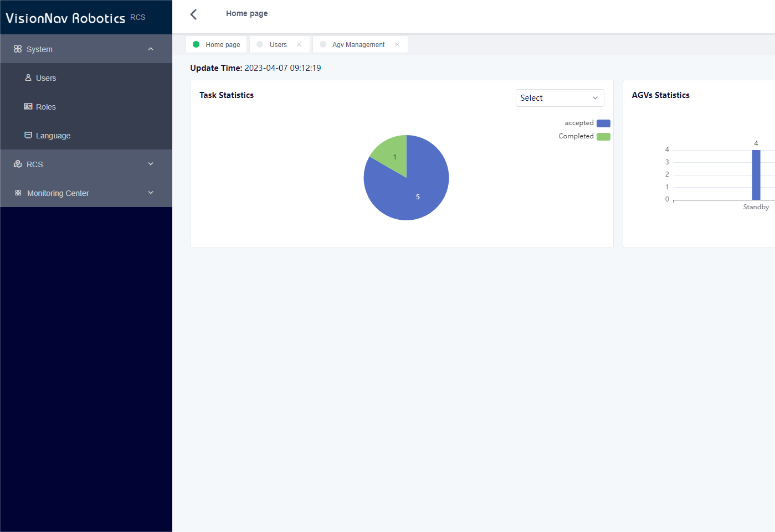This screenshot has width=775, height=532.
Task: Click the VisionNav Robotics logo
Action: point(65,18)
